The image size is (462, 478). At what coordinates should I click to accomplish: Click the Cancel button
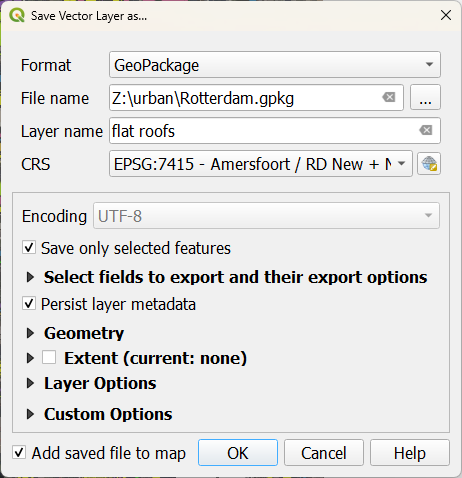coord(324,453)
